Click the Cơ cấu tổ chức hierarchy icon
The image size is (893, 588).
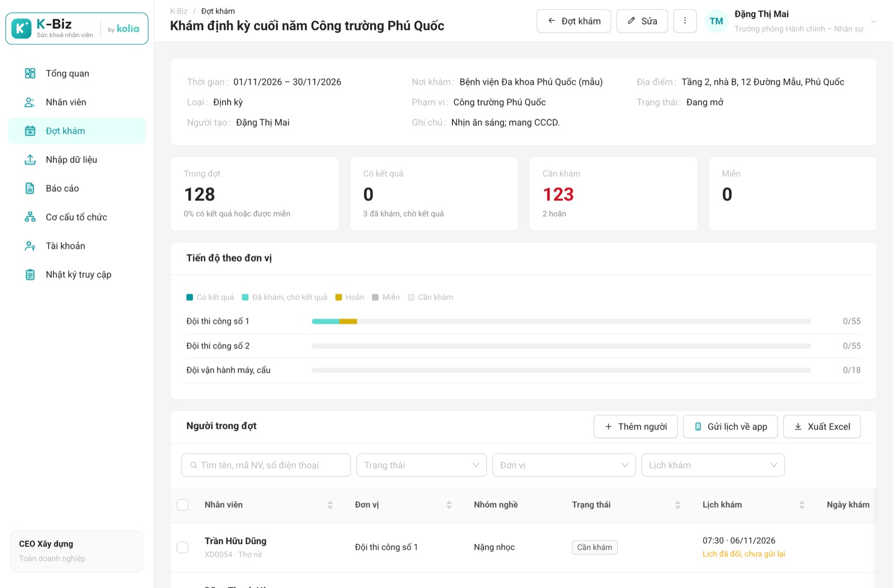pos(30,217)
